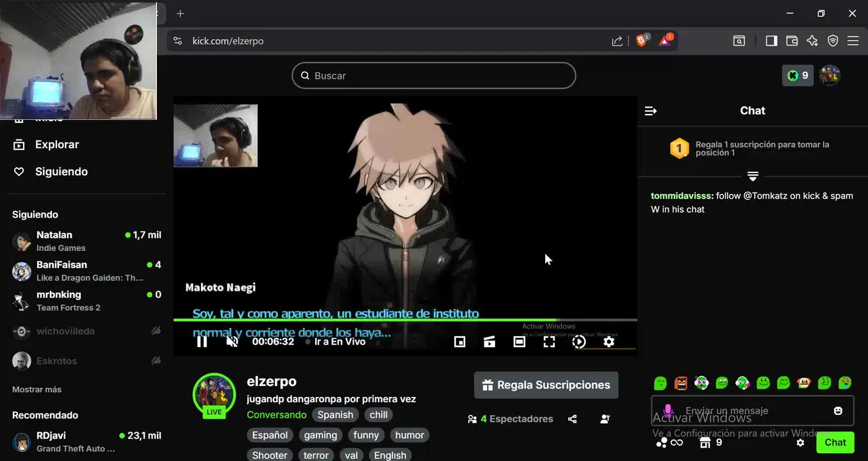Open a new browser tab
Image resolution: width=868 pixels, height=461 pixels.
(x=180, y=13)
